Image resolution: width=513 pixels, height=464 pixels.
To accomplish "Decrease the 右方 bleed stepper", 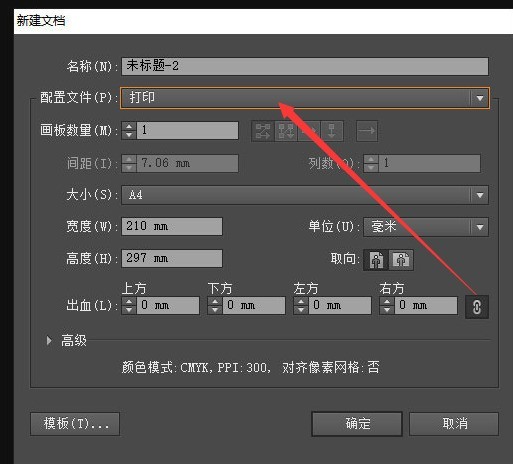I will tap(387, 310).
